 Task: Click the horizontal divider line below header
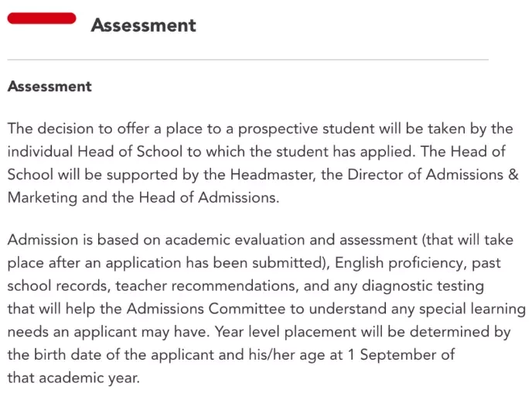(x=248, y=60)
